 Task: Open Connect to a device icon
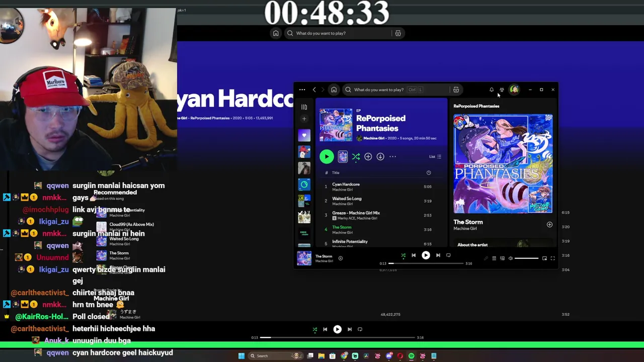click(502, 258)
